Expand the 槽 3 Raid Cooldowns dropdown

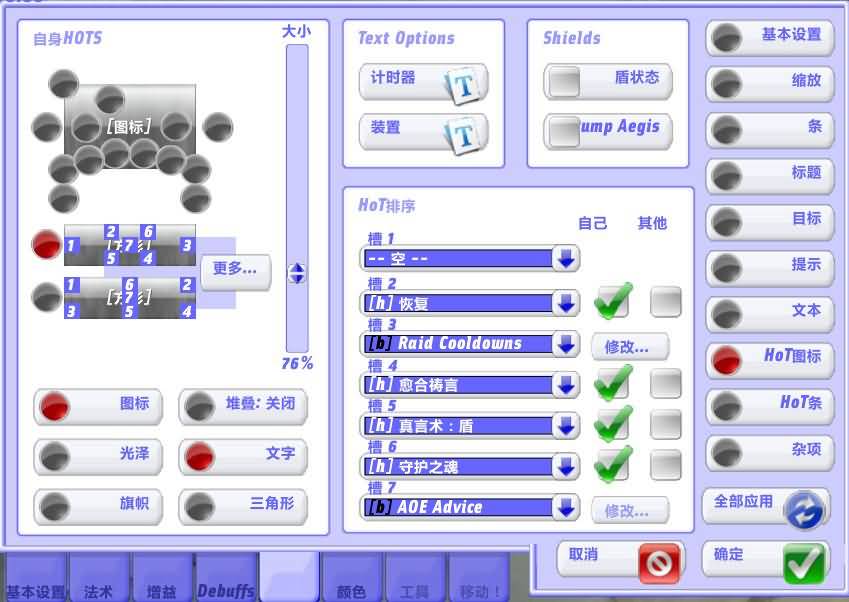click(x=470, y=344)
